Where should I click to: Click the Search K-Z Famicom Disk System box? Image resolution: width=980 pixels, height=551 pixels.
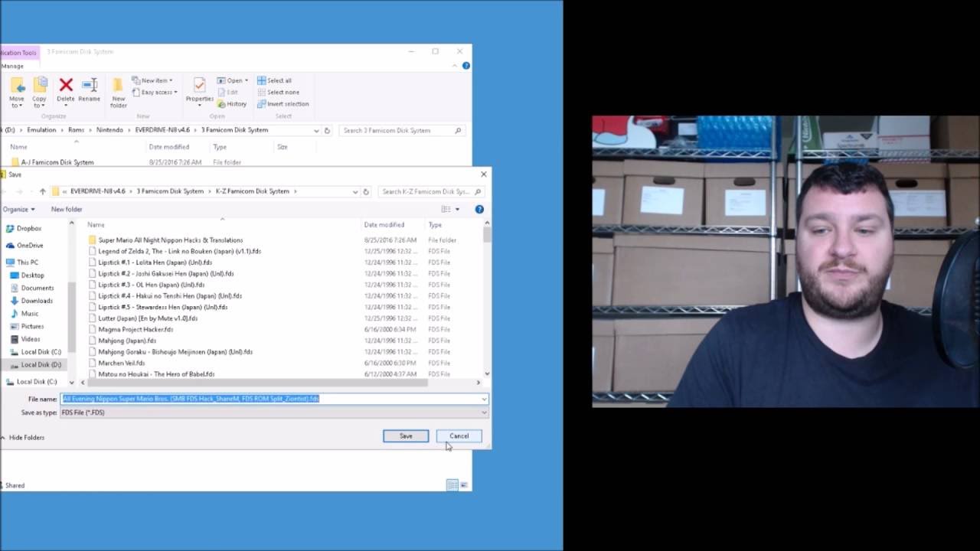[x=431, y=191]
